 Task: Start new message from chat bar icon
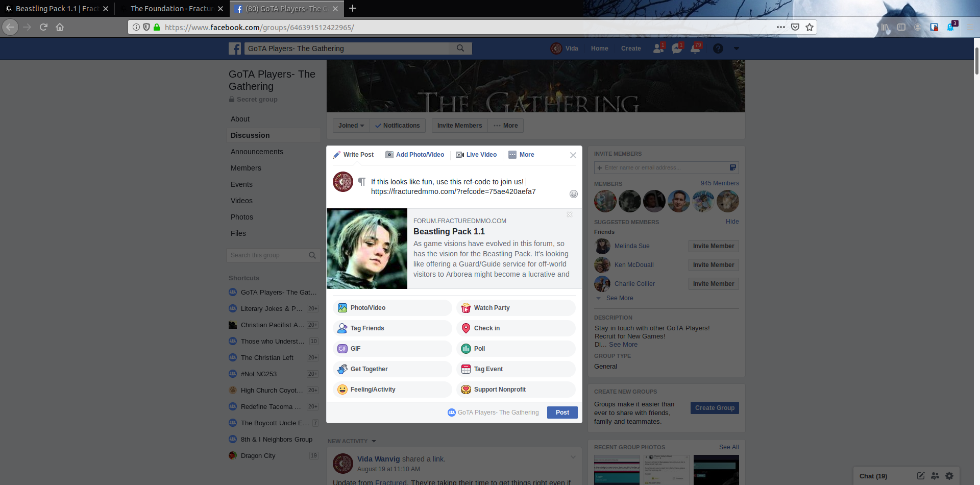pos(921,476)
